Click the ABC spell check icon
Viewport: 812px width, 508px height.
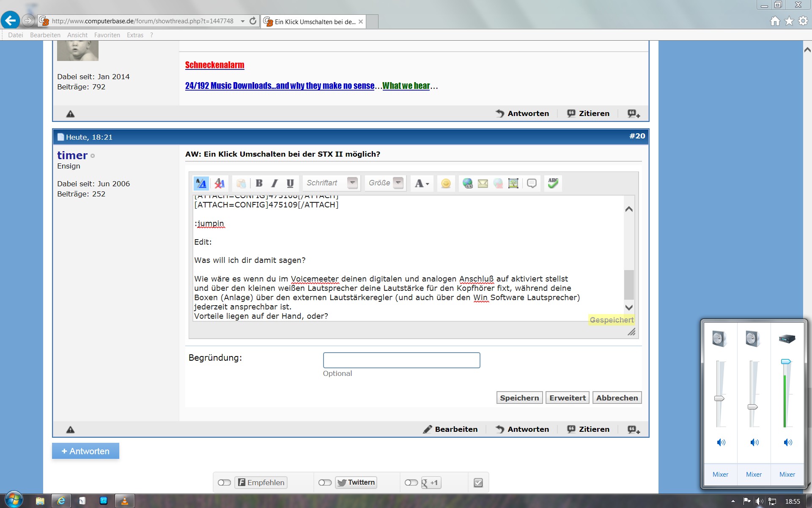click(x=553, y=183)
